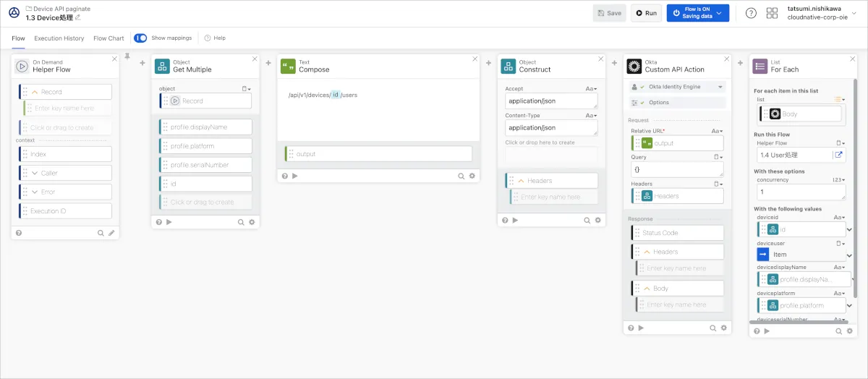Screen dimensions: 868x379
Task: Open linked 1.4 User処理 flow in new tab
Action: pyautogui.click(x=839, y=155)
